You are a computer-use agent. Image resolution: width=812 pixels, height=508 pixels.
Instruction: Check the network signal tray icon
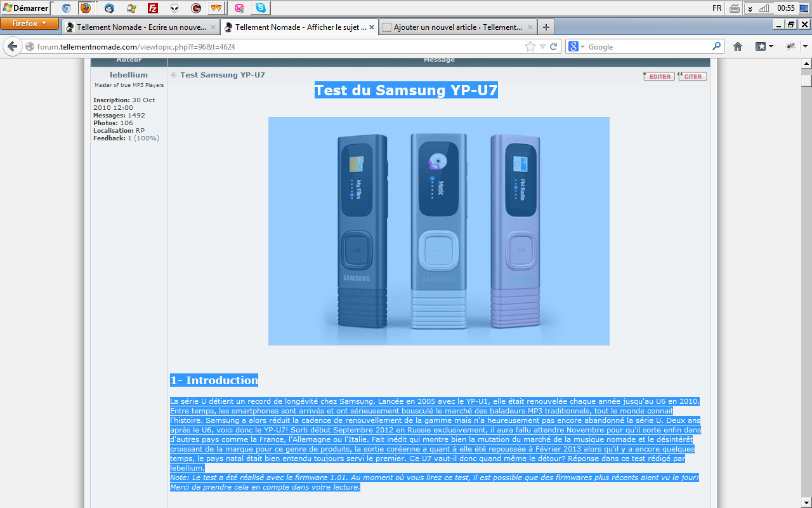tap(764, 8)
